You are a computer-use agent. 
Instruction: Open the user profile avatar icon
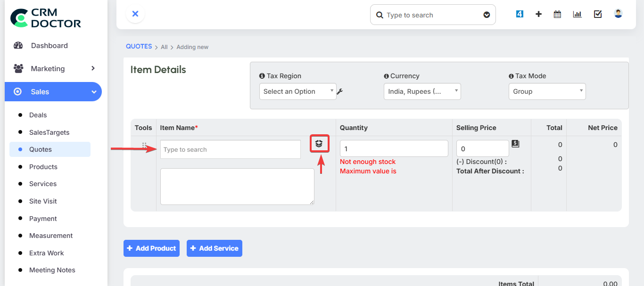click(x=618, y=13)
